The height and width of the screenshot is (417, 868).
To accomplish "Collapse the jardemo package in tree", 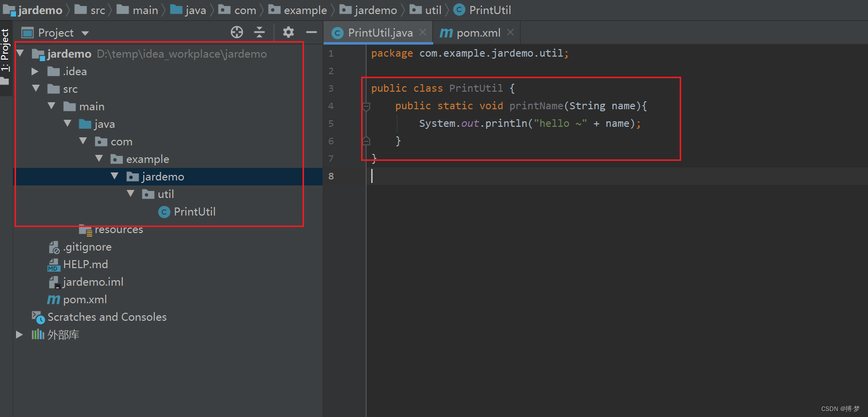I will [115, 176].
